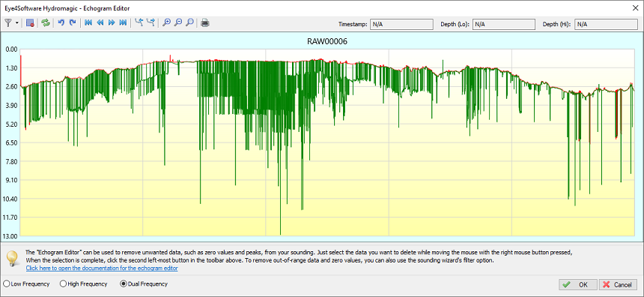Undo the last edit

coord(61,23)
